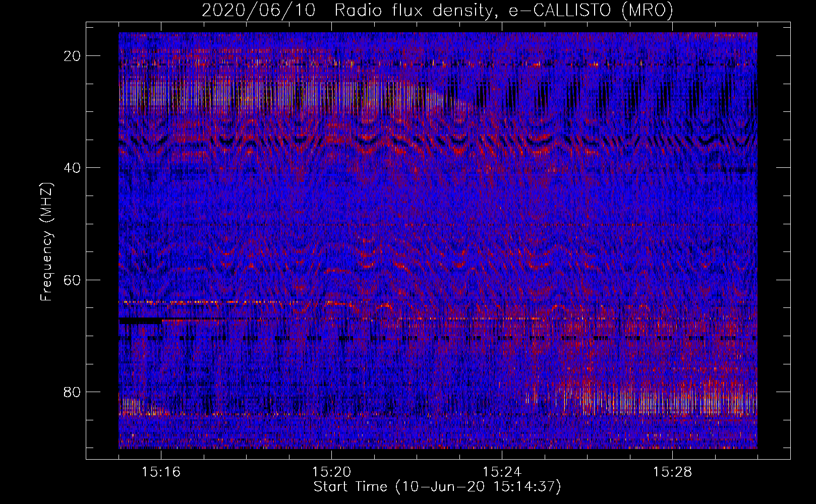Click frequency tick label '20'
This screenshot has height=504, width=816.
point(73,56)
